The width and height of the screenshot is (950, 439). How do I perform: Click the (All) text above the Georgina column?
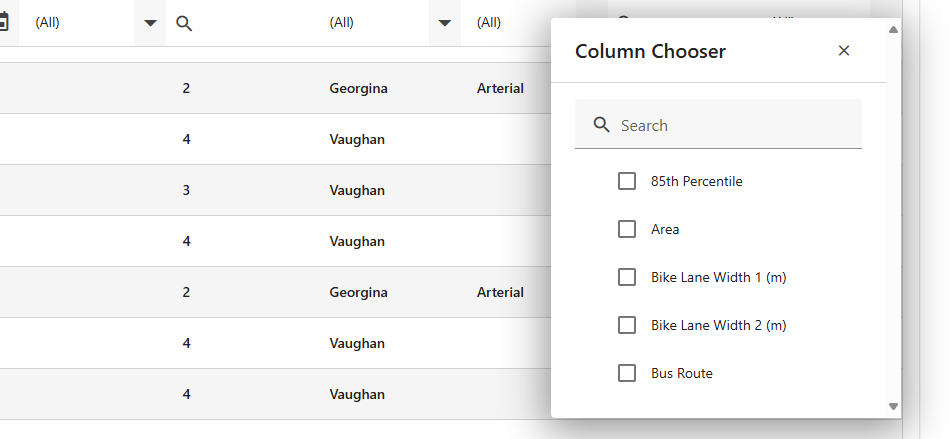pos(342,22)
